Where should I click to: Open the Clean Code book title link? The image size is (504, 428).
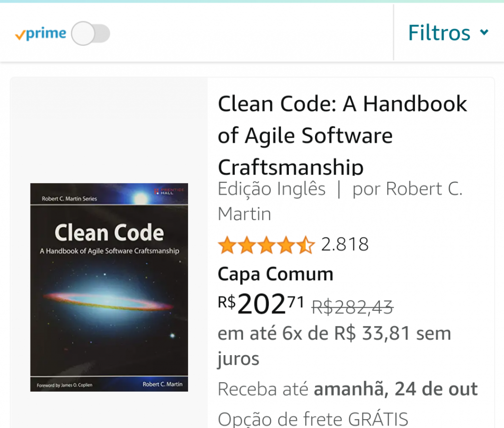click(343, 135)
